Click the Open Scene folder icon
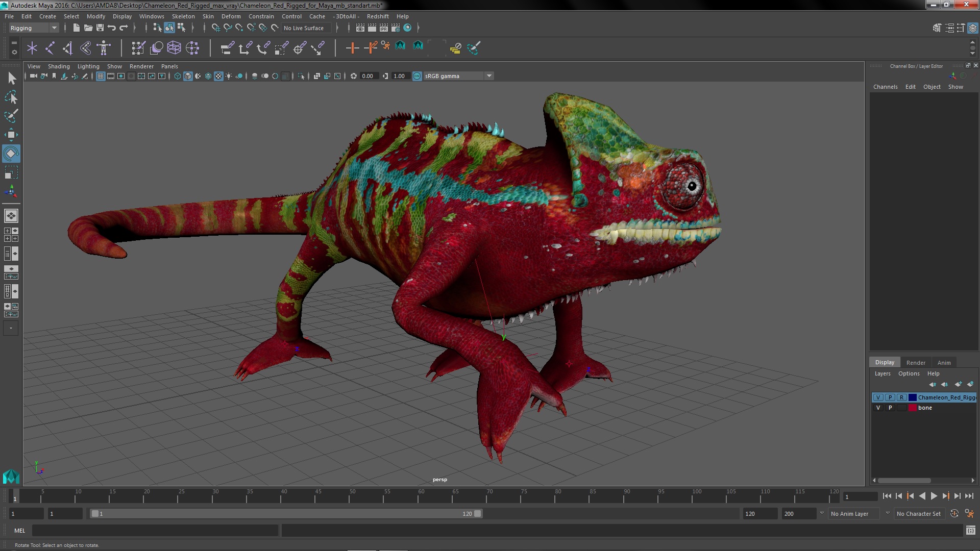Image resolution: width=980 pixels, height=551 pixels. pyautogui.click(x=88, y=28)
